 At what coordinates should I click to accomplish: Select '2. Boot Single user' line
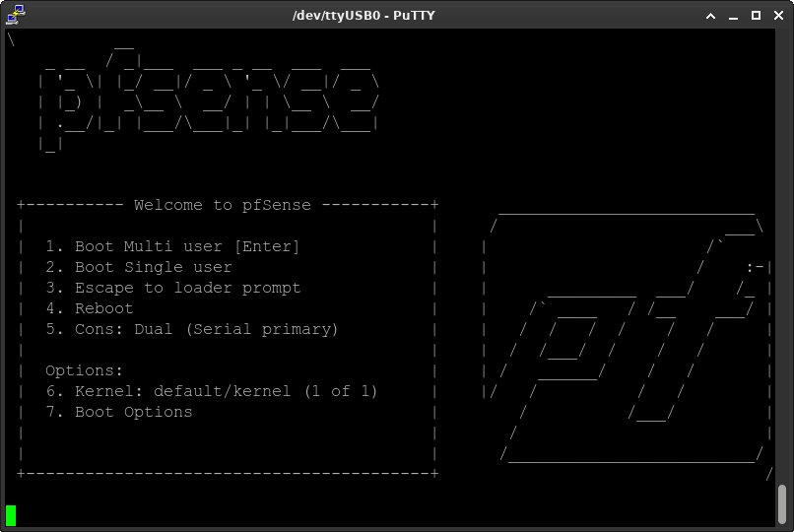click(x=139, y=267)
